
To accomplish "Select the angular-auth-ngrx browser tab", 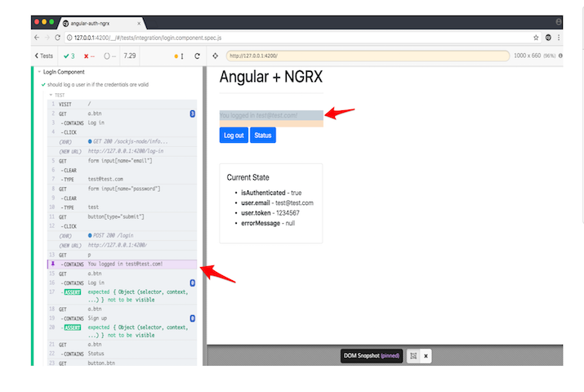I will point(98,22).
